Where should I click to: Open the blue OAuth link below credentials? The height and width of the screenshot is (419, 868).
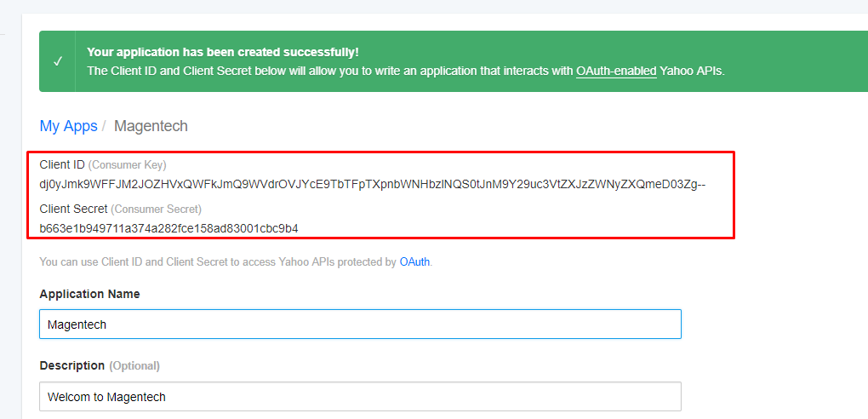click(414, 261)
